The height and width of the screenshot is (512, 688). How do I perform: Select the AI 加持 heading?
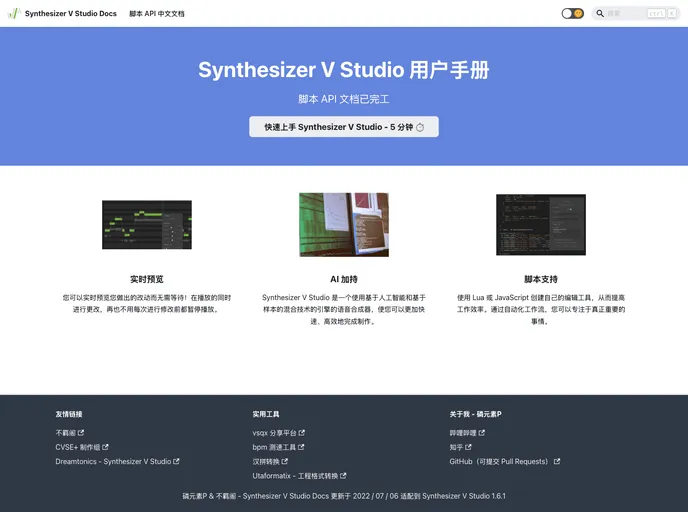344,279
